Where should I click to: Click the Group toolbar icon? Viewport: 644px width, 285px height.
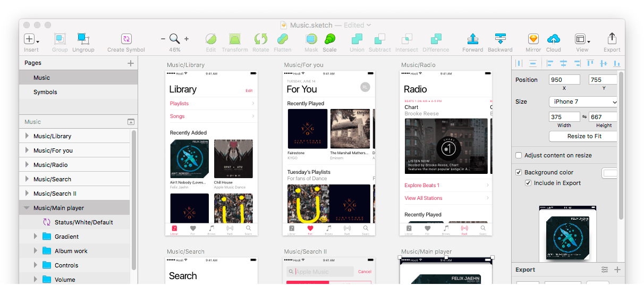tap(60, 39)
